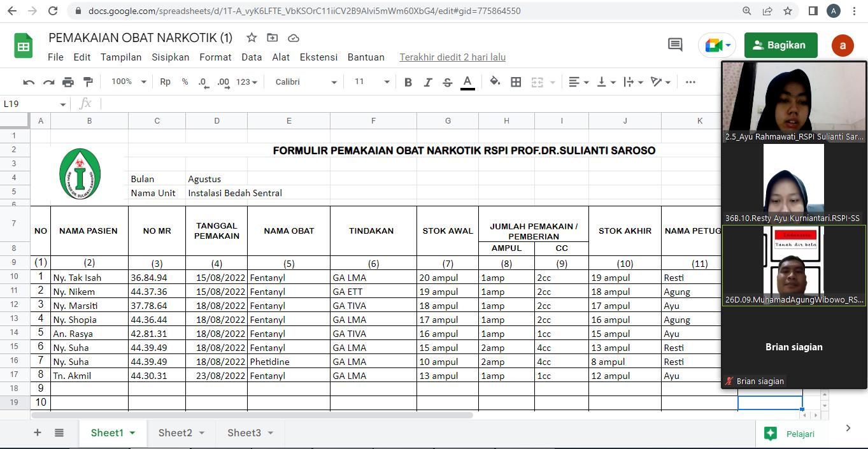Open the Alat menu
This screenshot has height=449, width=868.
coord(281,57)
